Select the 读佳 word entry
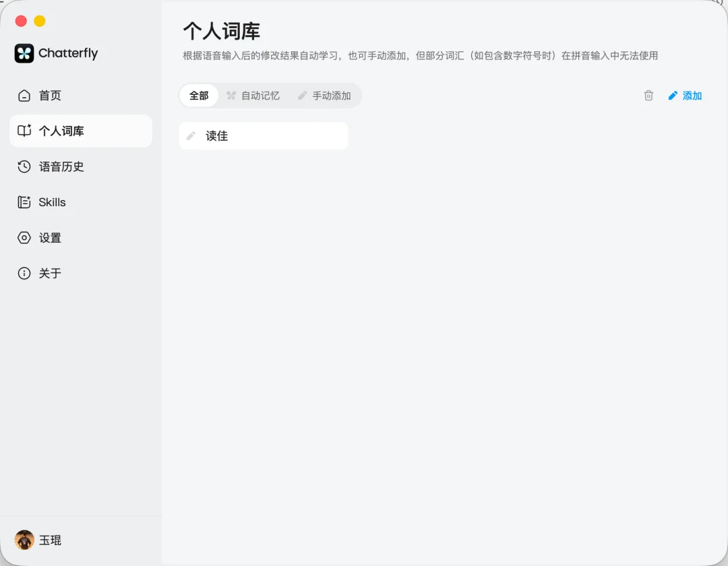This screenshot has height=566, width=728. click(264, 136)
